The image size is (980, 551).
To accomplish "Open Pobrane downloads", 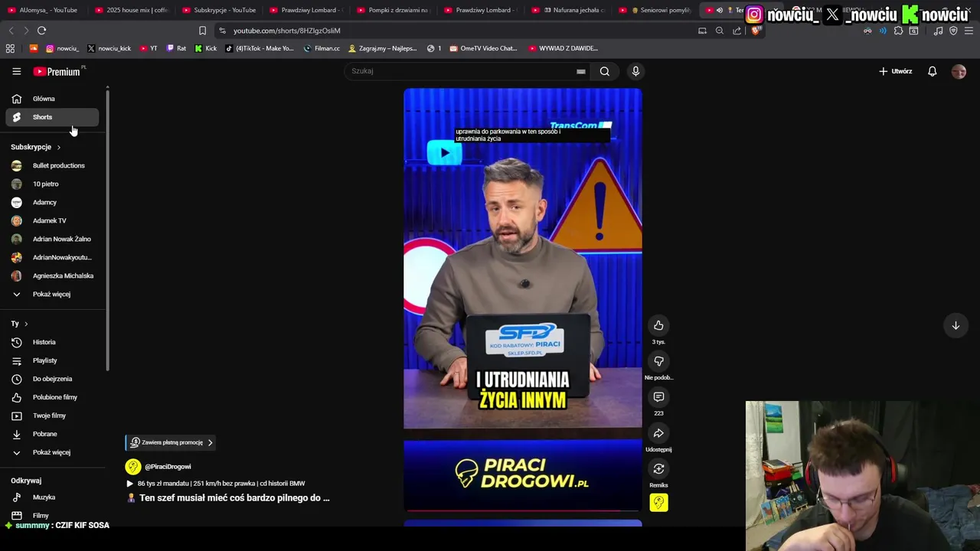I will 52,434.
